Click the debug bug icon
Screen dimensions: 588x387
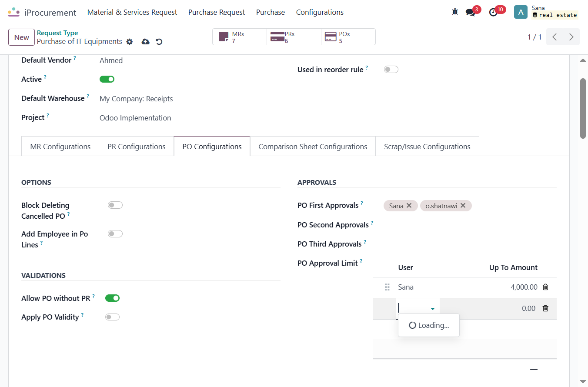455,12
